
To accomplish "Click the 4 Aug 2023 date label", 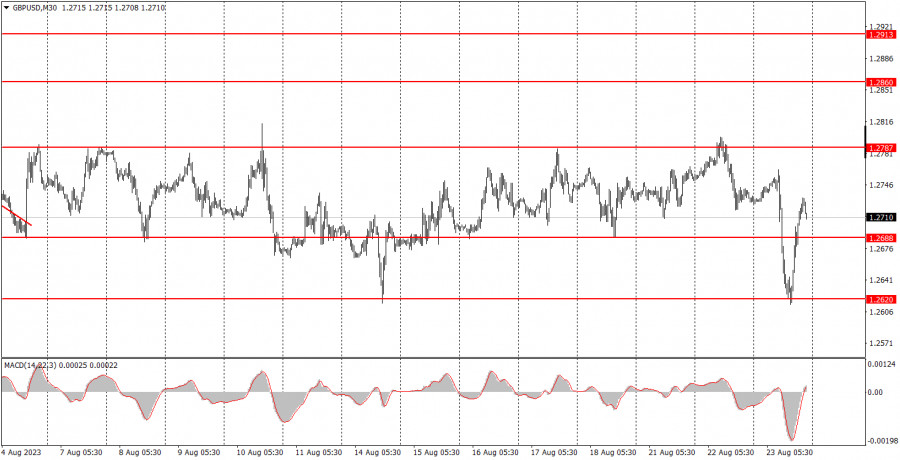I will click(x=20, y=452).
